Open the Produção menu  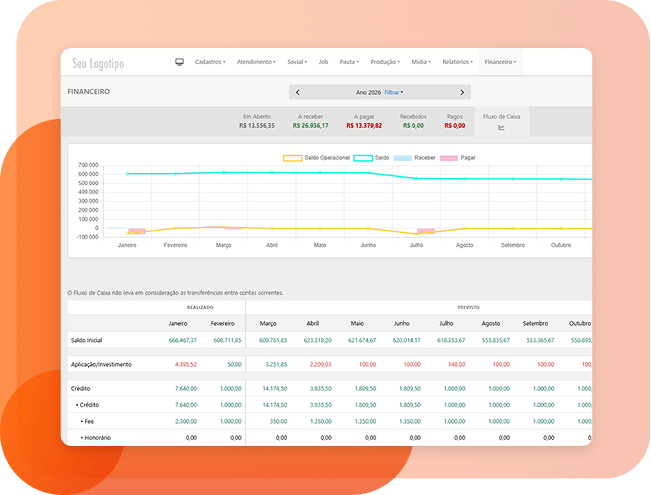click(385, 62)
